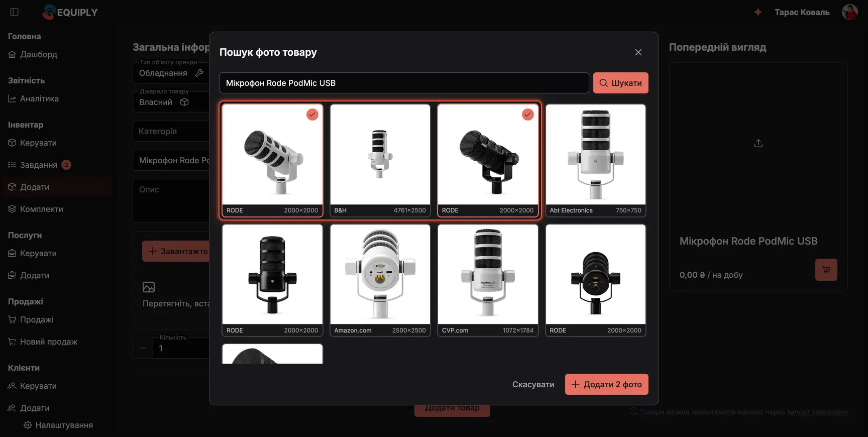Click the Кількість quantity field
Image resolution: width=868 pixels, height=437 pixels.
(x=181, y=348)
